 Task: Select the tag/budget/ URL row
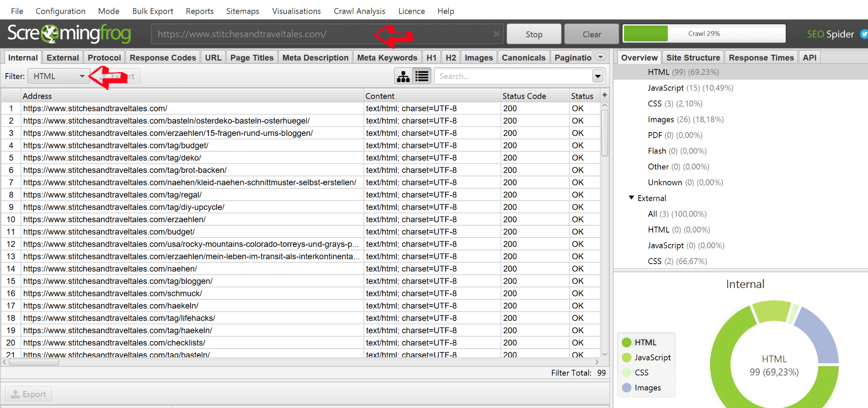301,145
